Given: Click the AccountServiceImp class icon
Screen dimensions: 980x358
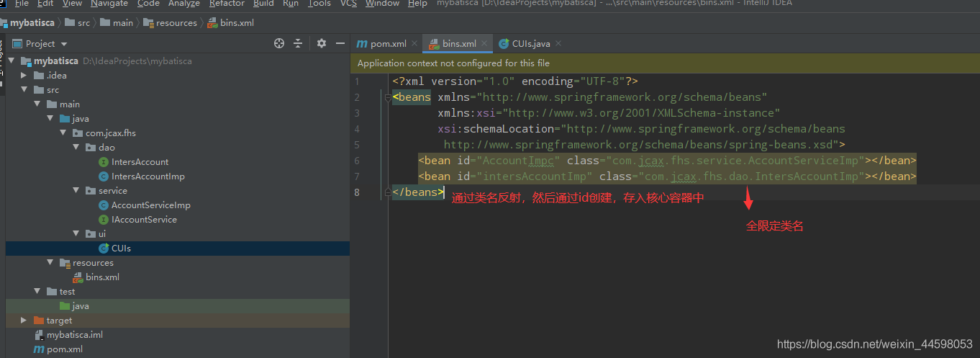Looking at the screenshot, I should pos(104,205).
